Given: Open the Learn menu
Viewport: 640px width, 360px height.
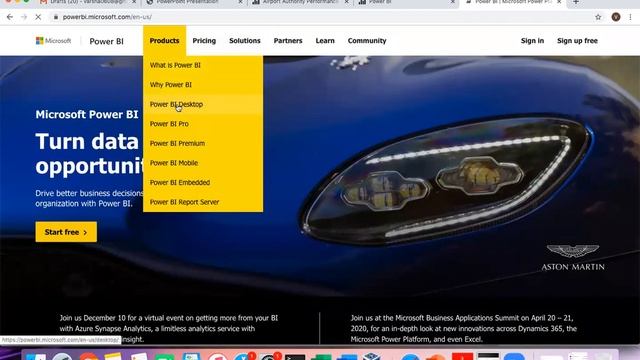Looking at the screenshot, I should pyautogui.click(x=325, y=41).
